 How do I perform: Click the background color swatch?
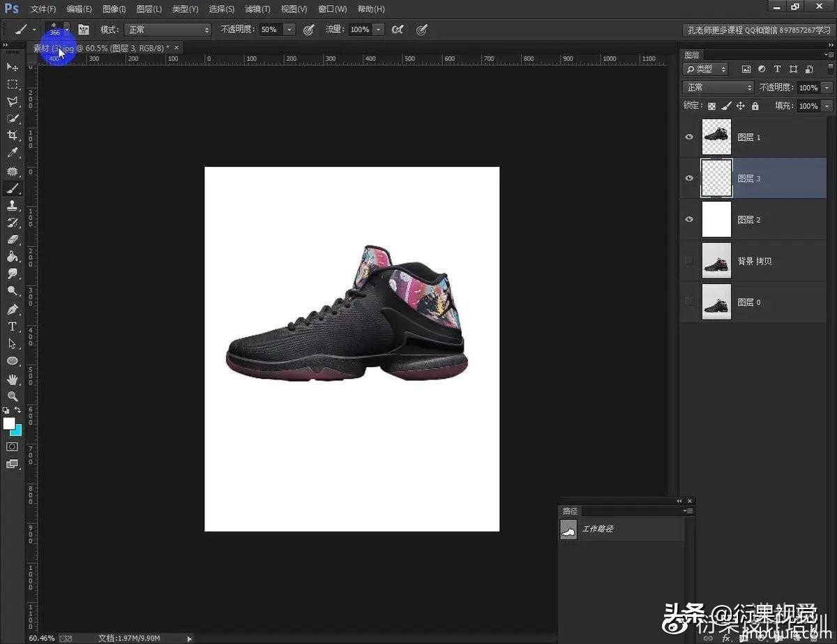pyautogui.click(x=17, y=431)
